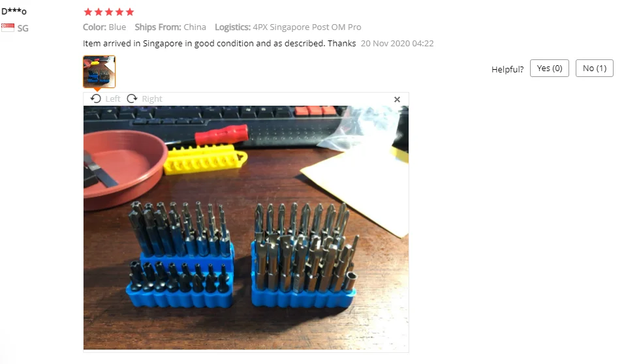Click the "Left" rotate label

point(113,99)
